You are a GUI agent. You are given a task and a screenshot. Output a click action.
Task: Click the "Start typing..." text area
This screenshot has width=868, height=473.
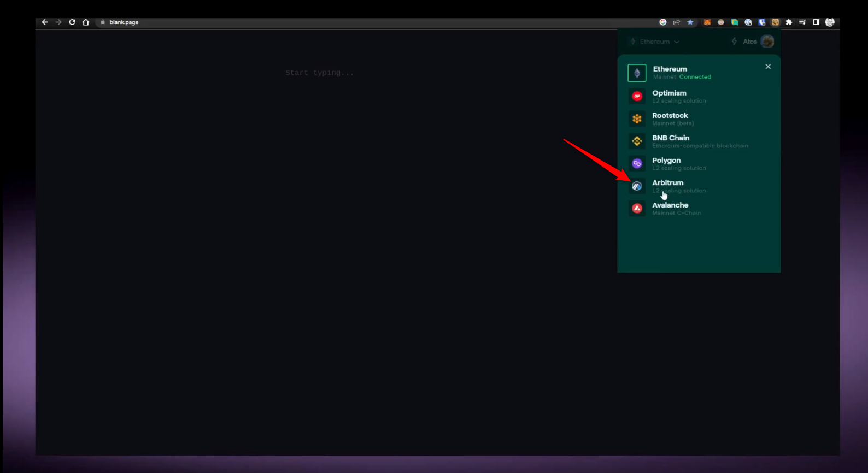pyautogui.click(x=320, y=73)
